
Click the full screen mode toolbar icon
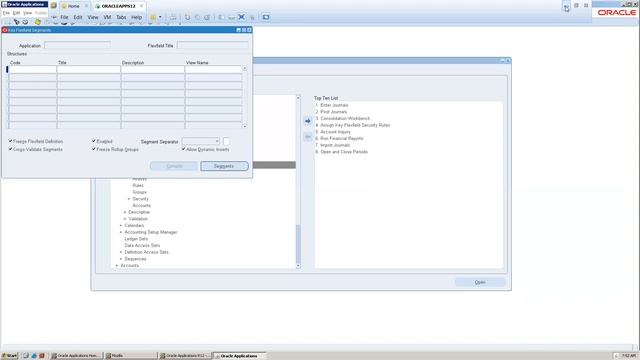[242, 17]
